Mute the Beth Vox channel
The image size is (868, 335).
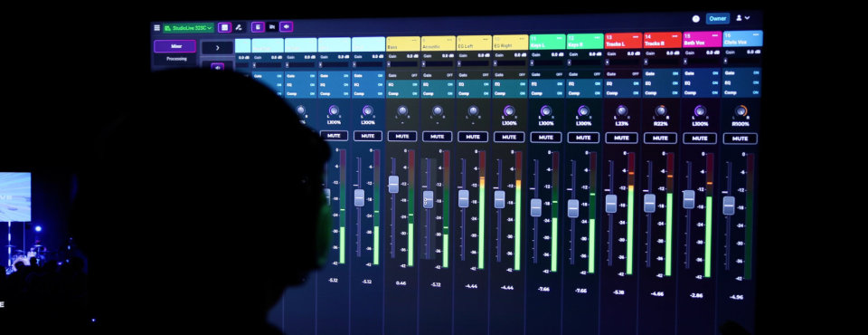click(700, 139)
